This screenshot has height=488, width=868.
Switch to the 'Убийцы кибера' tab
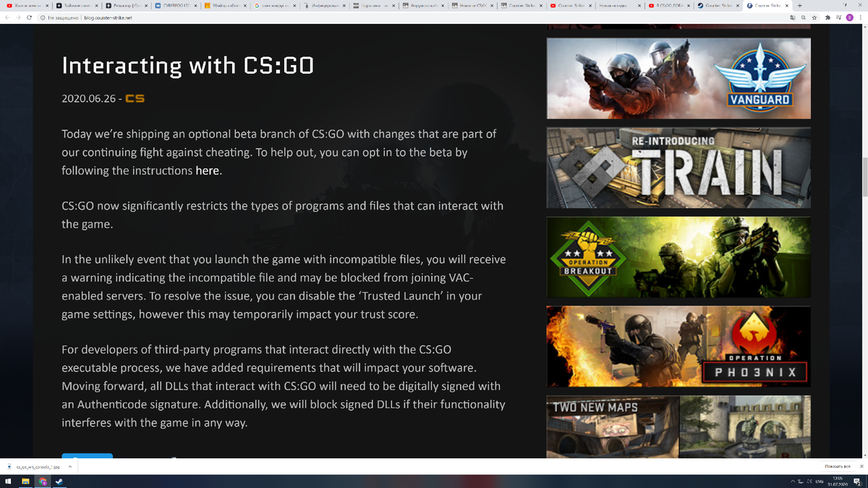[x=224, y=5]
